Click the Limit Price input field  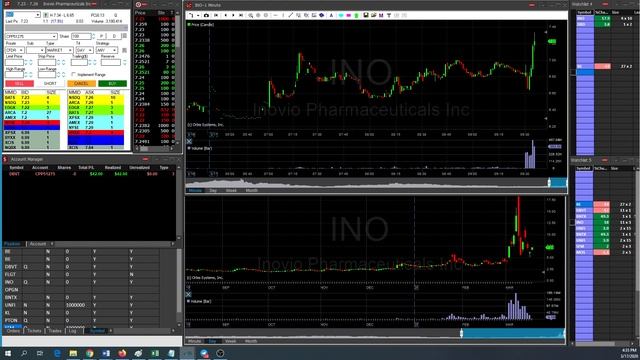(x=15, y=62)
